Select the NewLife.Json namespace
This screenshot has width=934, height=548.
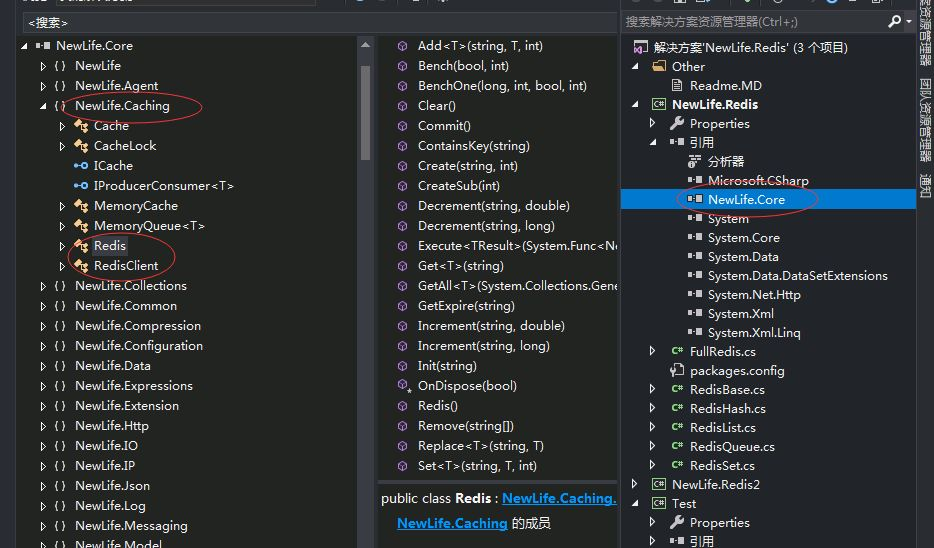coord(112,486)
